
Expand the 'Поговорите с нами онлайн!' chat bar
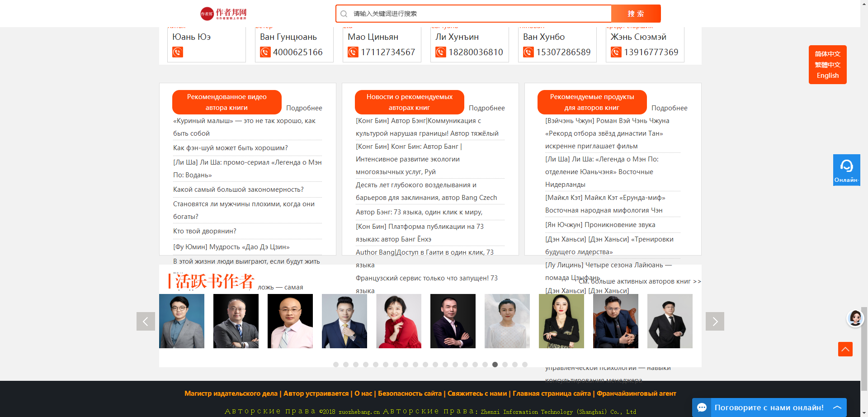tap(837, 408)
